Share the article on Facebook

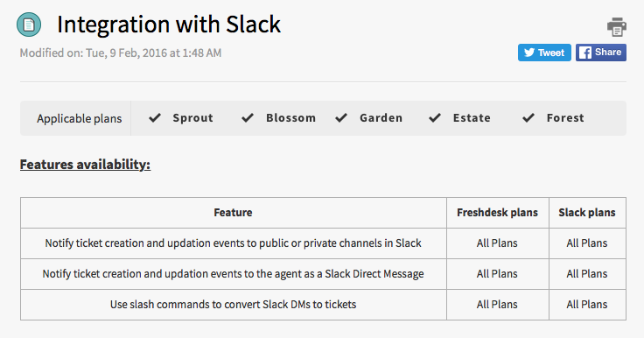pos(601,53)
